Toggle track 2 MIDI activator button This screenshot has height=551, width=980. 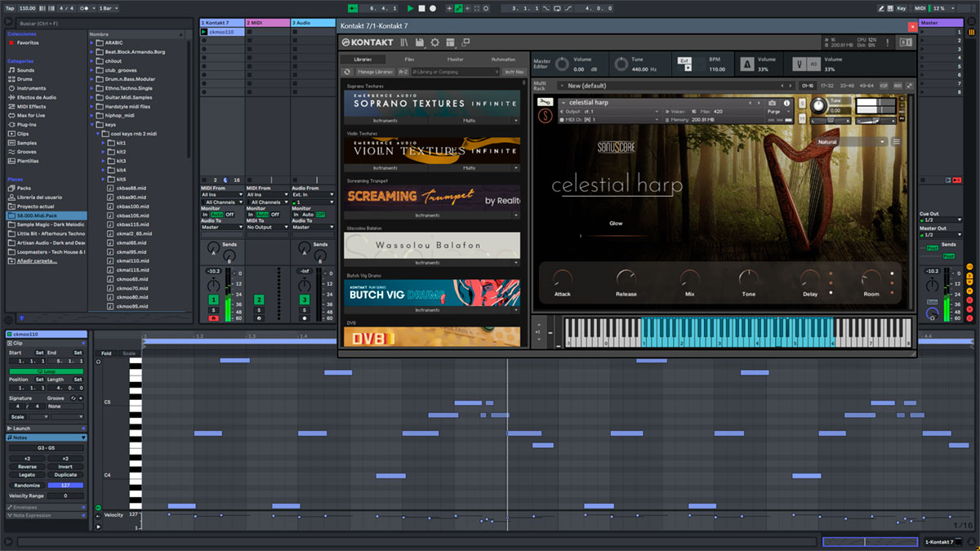pyautogui.click(x=259, y=300)
